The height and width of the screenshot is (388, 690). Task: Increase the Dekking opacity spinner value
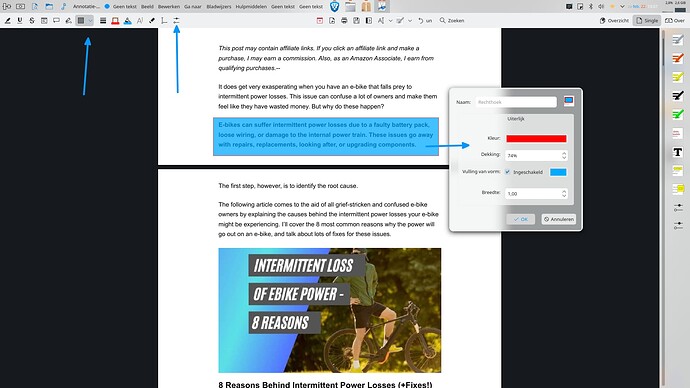[x=564, y=153]
